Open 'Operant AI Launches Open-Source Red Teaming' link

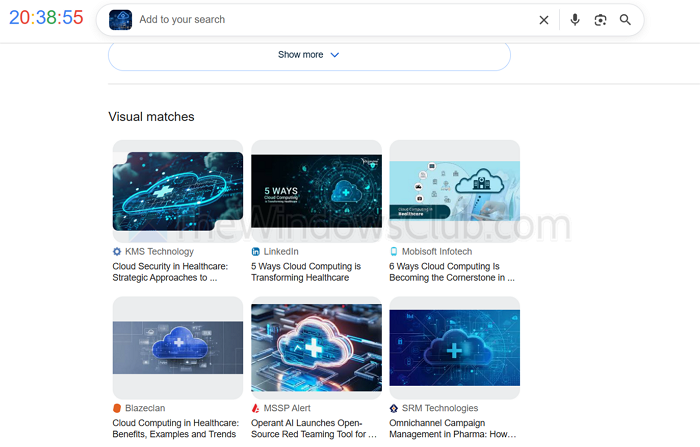coord(313,428)
